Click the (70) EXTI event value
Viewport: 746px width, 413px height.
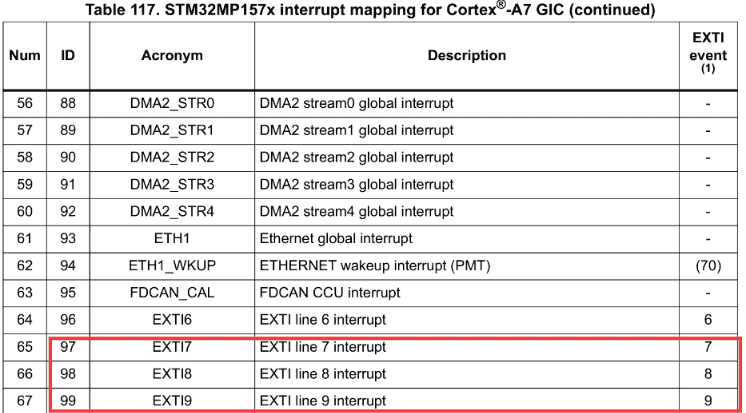708,266
